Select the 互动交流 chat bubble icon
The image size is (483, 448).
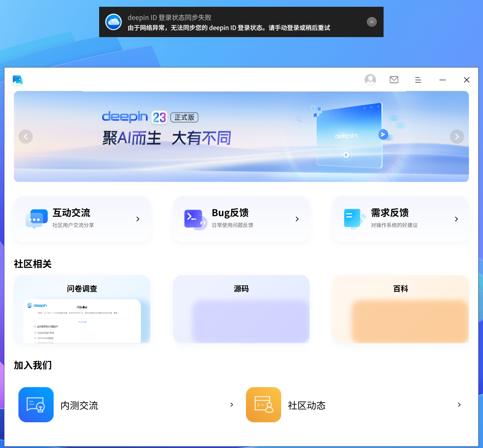pos(37,219)
